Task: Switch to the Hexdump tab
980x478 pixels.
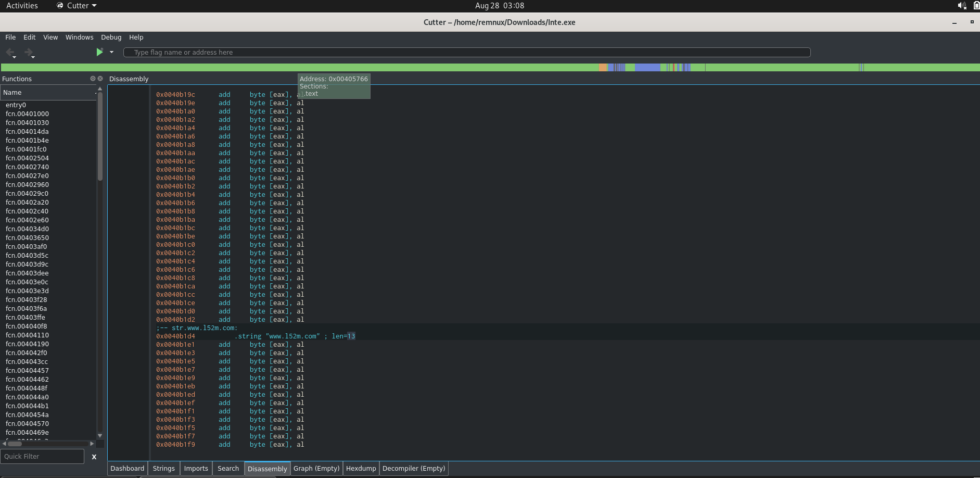Action: click(x=361, y=469)
